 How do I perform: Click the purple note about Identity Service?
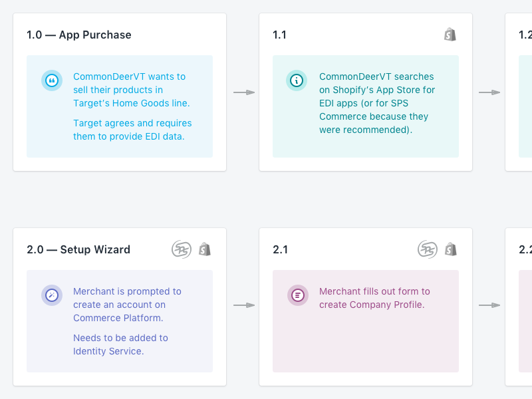[x=120, y=321]
